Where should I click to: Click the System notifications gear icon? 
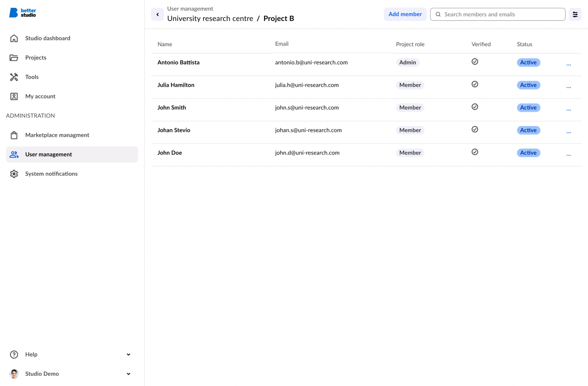click(x=14, y=174)
